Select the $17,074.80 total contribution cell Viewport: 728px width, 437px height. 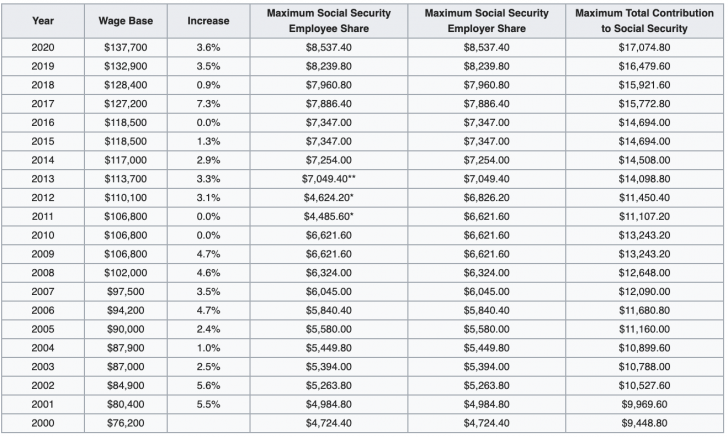(x=644, y=46)
